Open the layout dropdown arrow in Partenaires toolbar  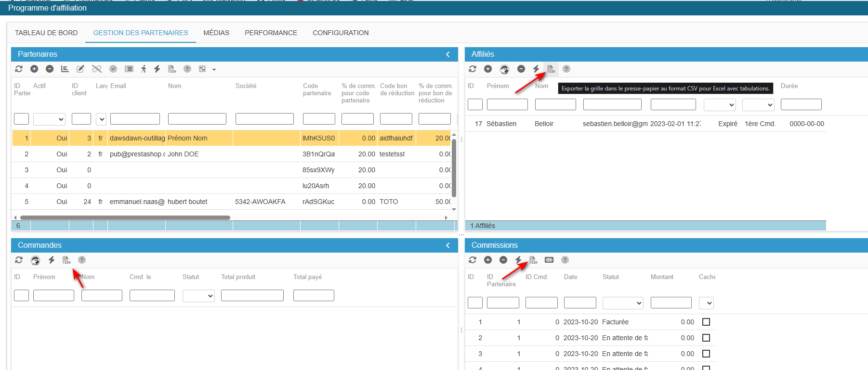click(214, 69)
